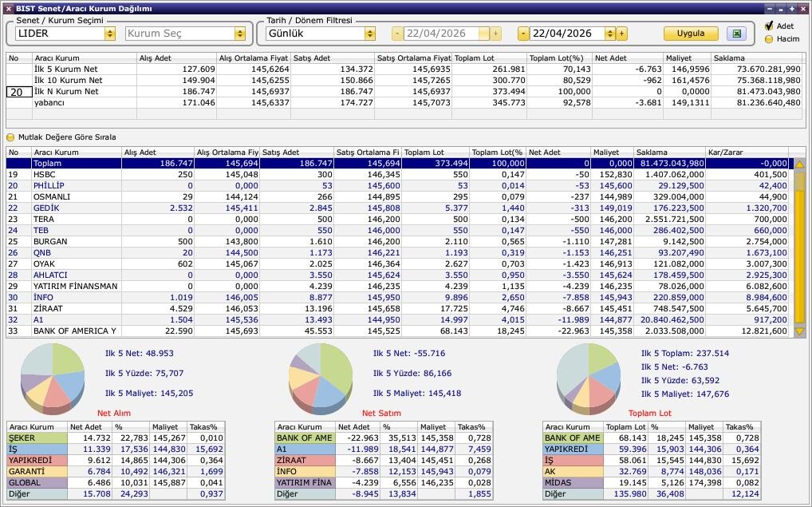The image size is (812, 507).
Task: Select the Hacim radio option
Action: click(769, 38)
